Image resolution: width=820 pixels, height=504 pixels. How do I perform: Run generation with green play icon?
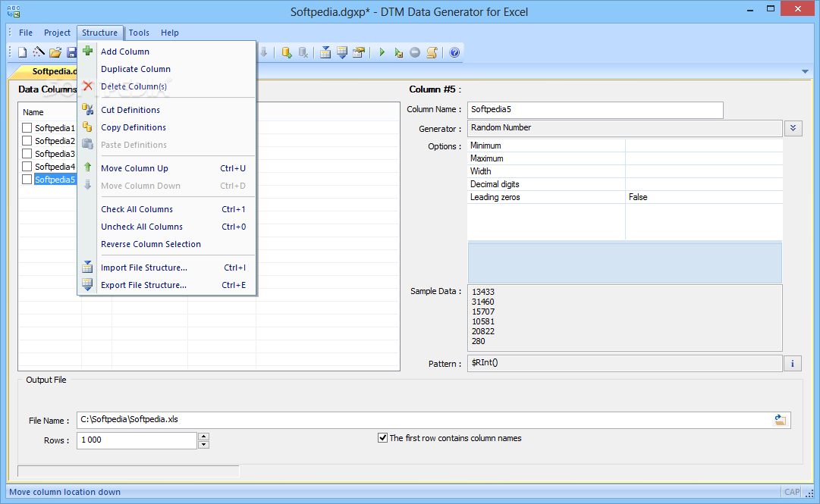point(382,52)
